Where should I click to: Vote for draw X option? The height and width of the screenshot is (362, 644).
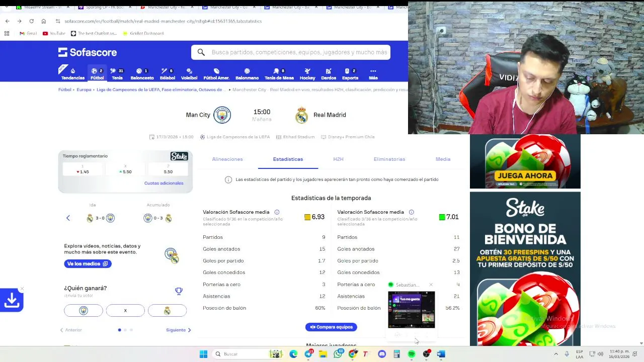[x=125, y=311]
